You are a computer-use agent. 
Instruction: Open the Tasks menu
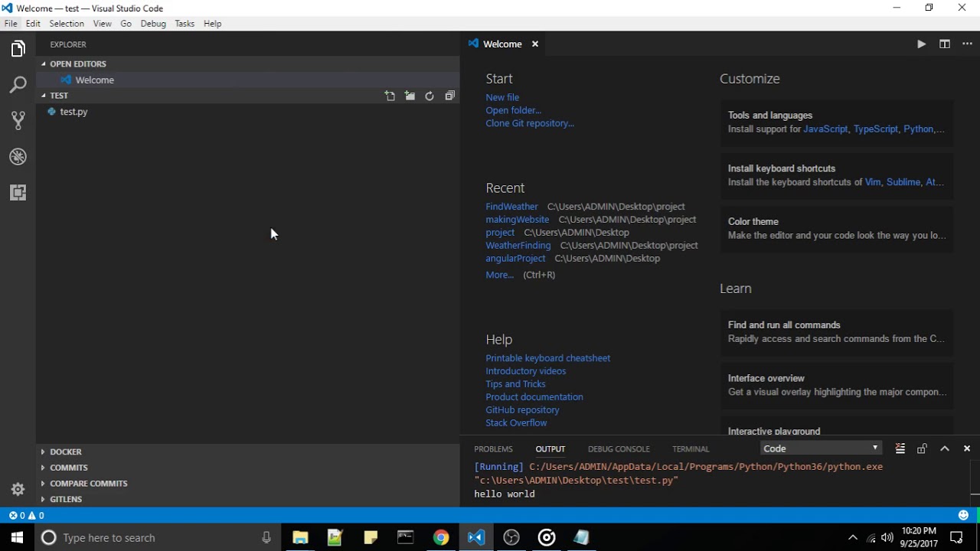[185, 24]
